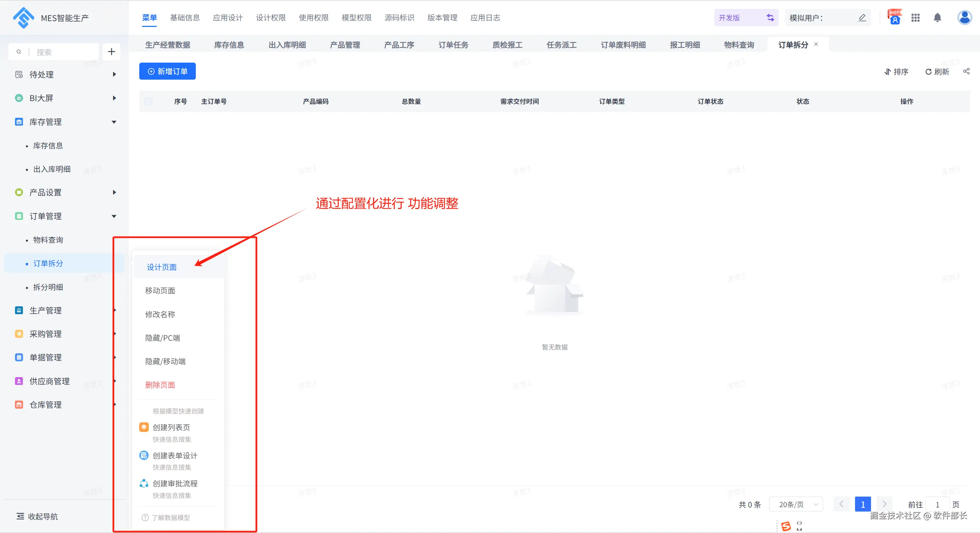The image size is (980, 533).
Task: Click the page number jump input field
Action: pos(937,504)
